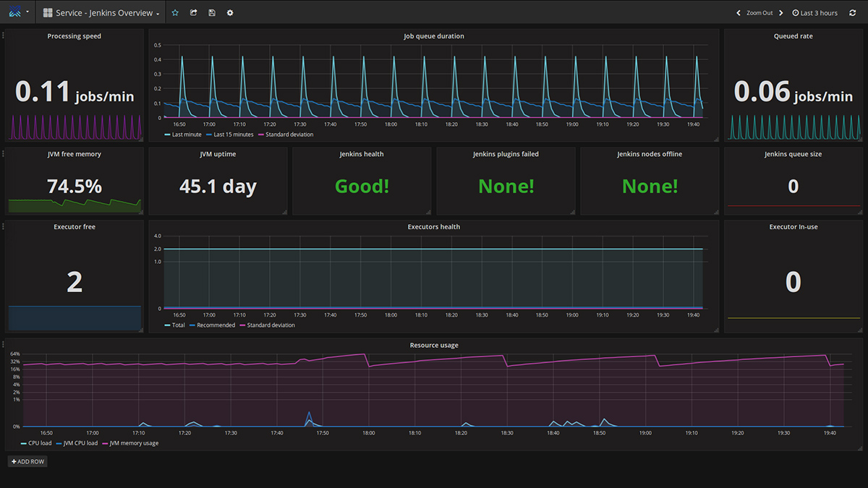Screen dimensions: 868x488
Task: Open the Executor In-use panel title menu
Action: pyautogui.click(x=793, y=227)
